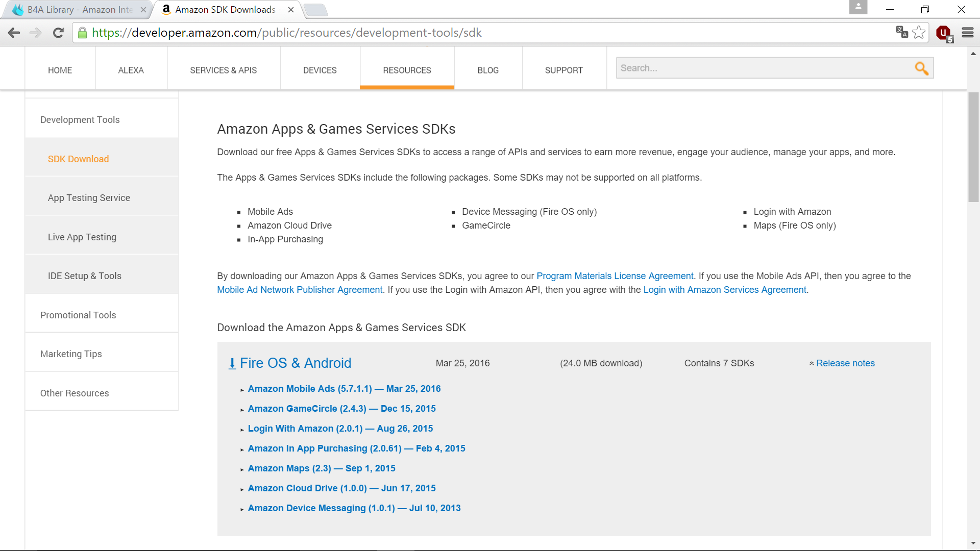The image size is (980, 551).
Task: Click the orange search magnifier icon
Action: pos(921,68)
